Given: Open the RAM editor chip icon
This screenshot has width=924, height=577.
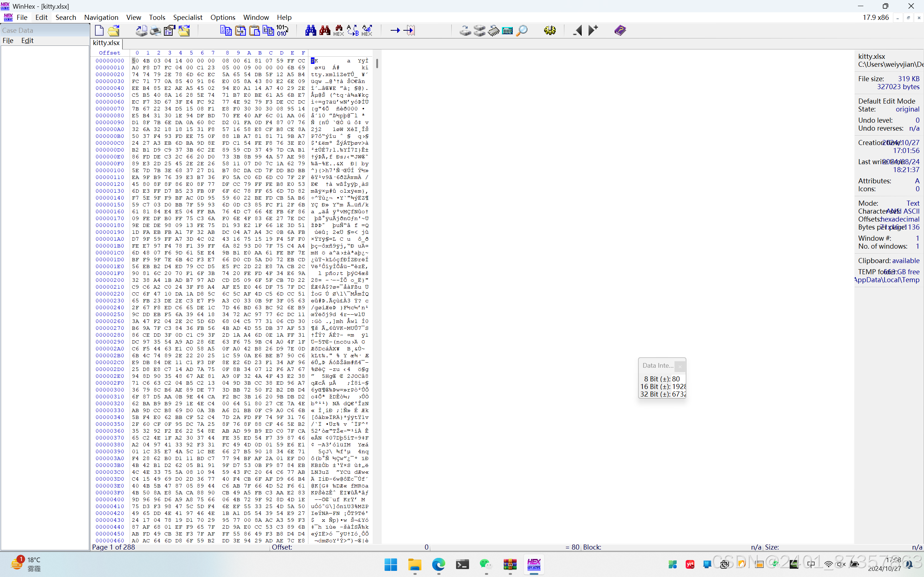Looking at the screenshot, I should coord(493,31).
